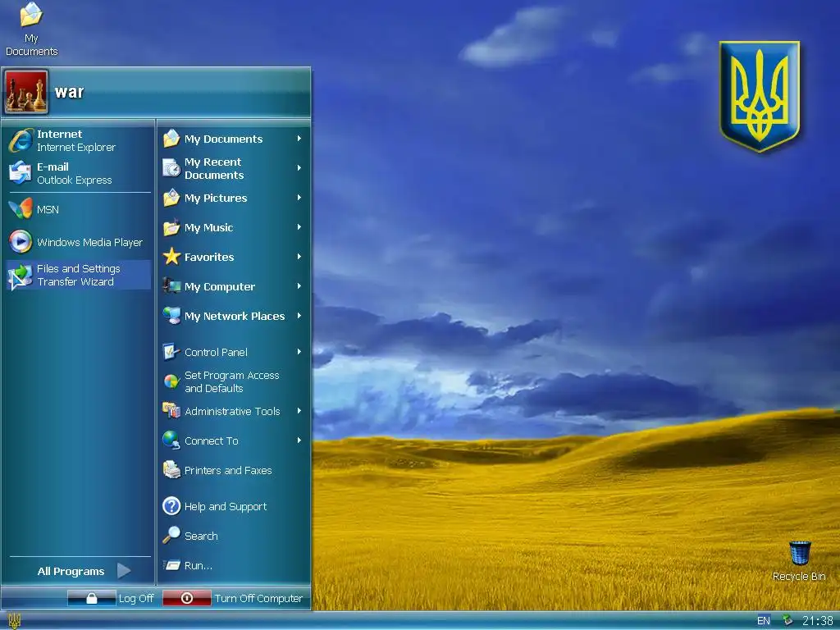Click the war user account picture
The width and height of the screenshot is (840, 630).
[x=26, y=92]
